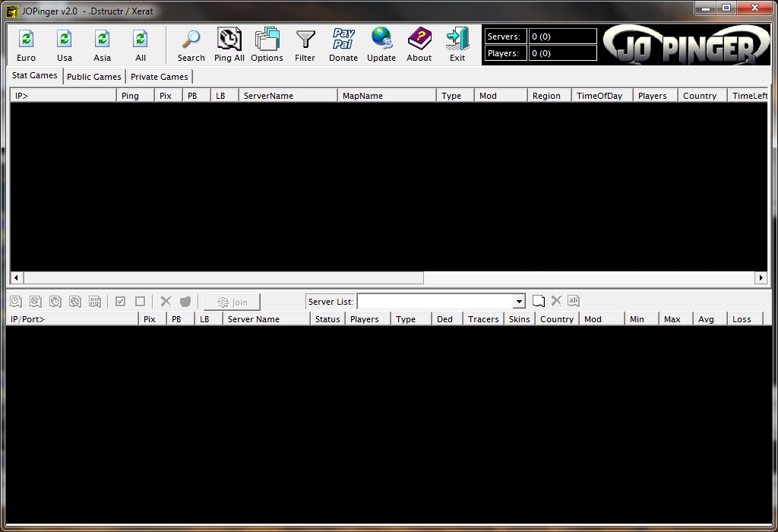
Task: Click lower list Players column header
Action: click(368, 319)
